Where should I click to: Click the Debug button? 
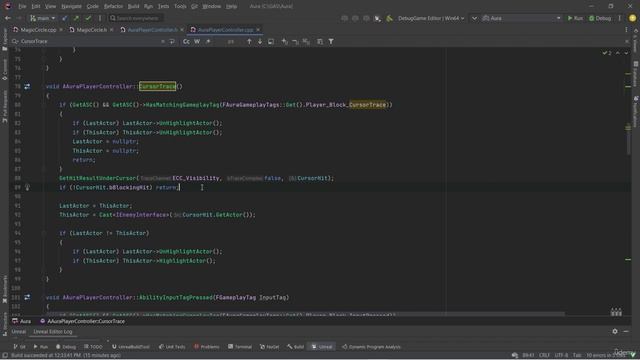pyautogui.click(x=600, y=18)
